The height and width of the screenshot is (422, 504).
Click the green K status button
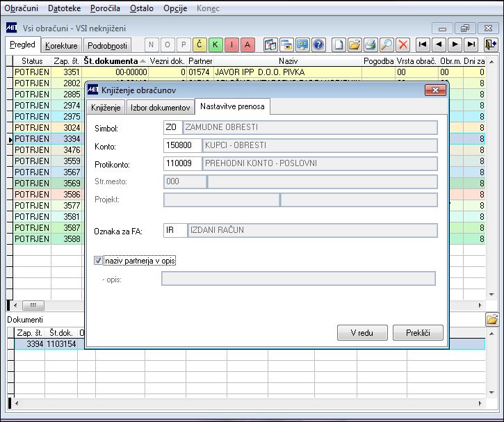216,44
